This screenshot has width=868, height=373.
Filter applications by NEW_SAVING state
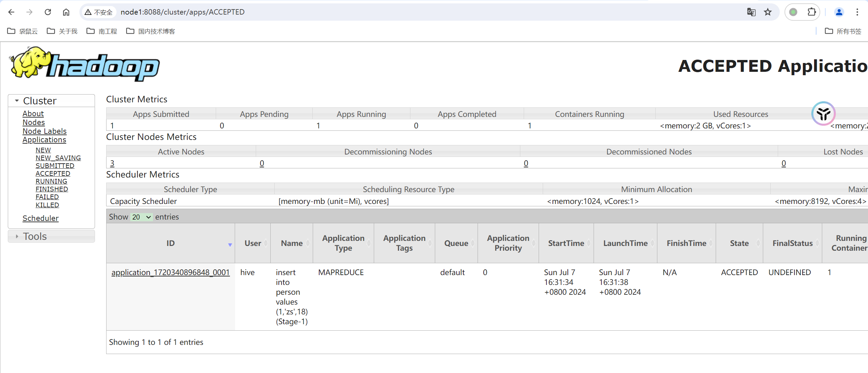point(58,158)
